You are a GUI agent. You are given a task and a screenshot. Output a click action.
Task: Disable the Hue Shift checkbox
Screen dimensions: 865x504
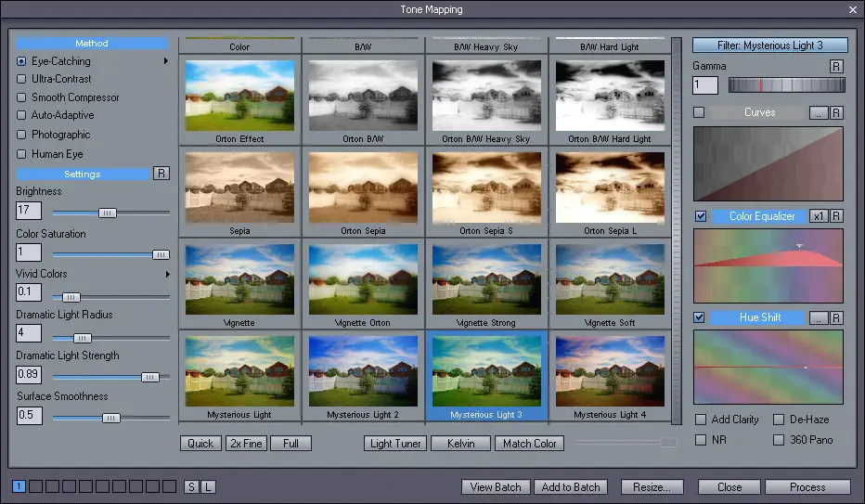click(x=699, y=317)
